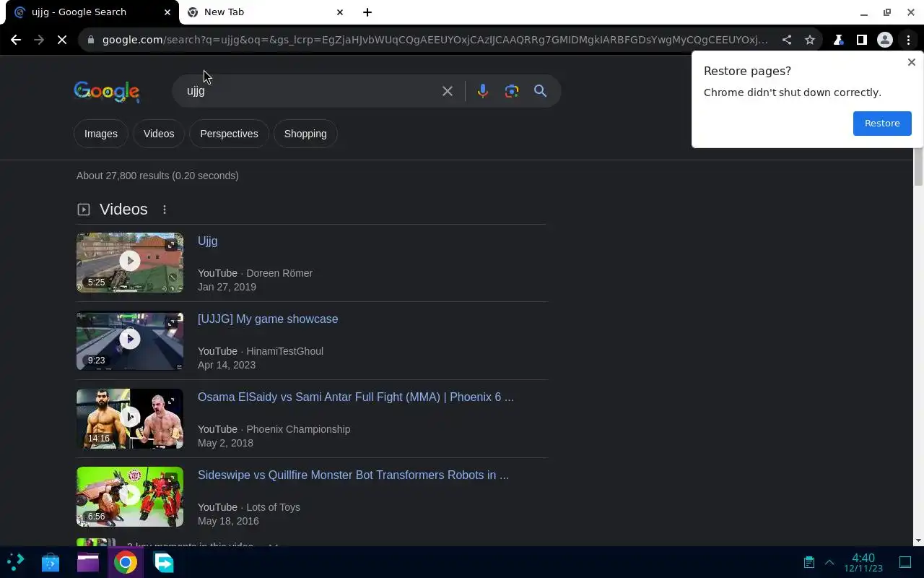This screenshot has width=924, height=578.
Task: Open [UJJG] My game showcase link
Action: 268,319
